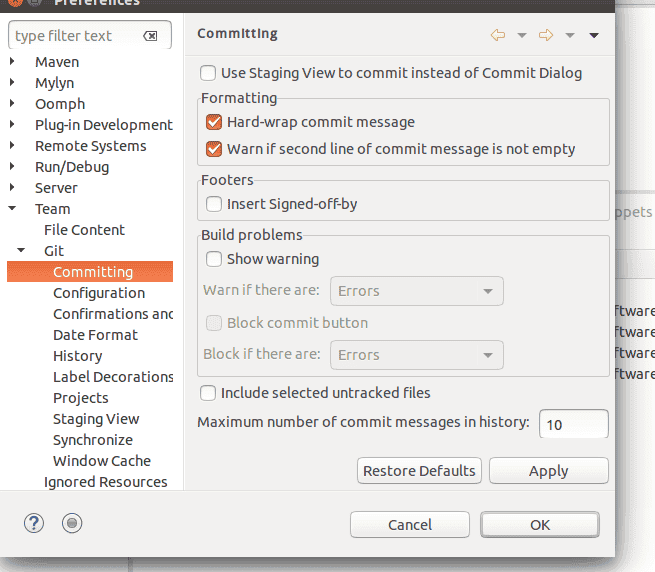Expand the Mylyn tree node

[12, 83]
